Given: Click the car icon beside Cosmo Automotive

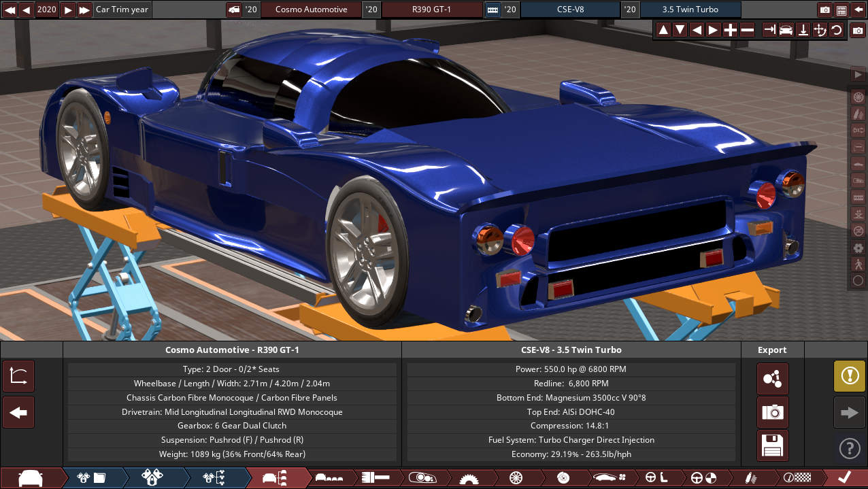Looking at the screenshot, I should (x=234, y=10).
